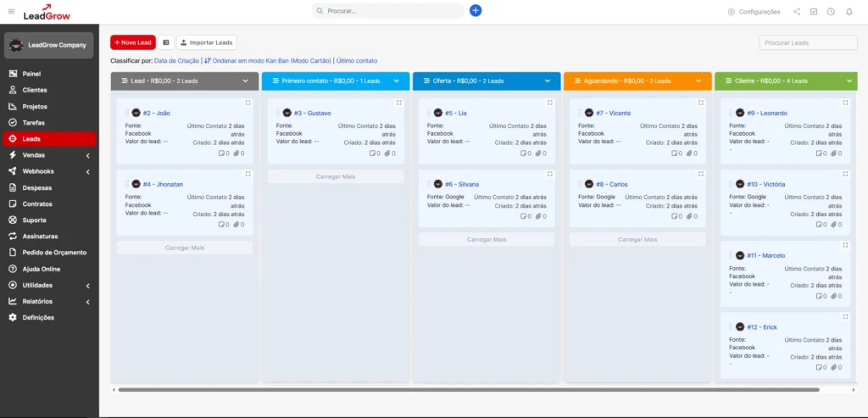Switch to list view icon beside Novo Lead
The image size is (868, 418).
(166, 42)
